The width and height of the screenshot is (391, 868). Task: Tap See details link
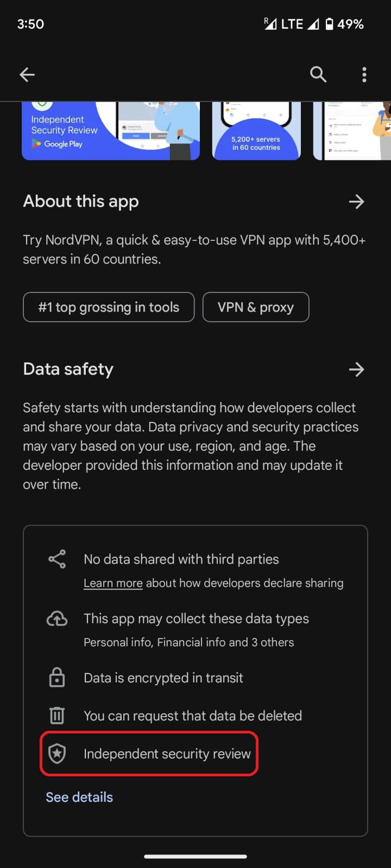pyautogui.click(x=79, y=797)
